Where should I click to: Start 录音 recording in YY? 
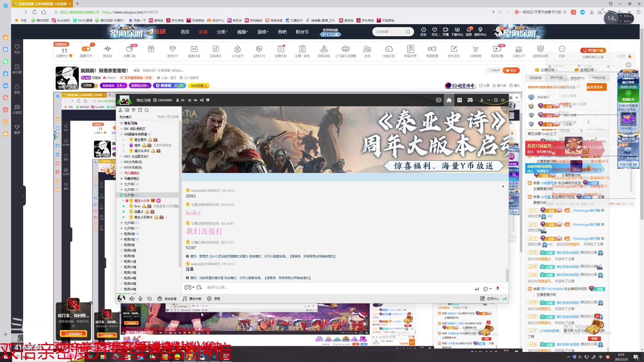(x=214, y=299)
